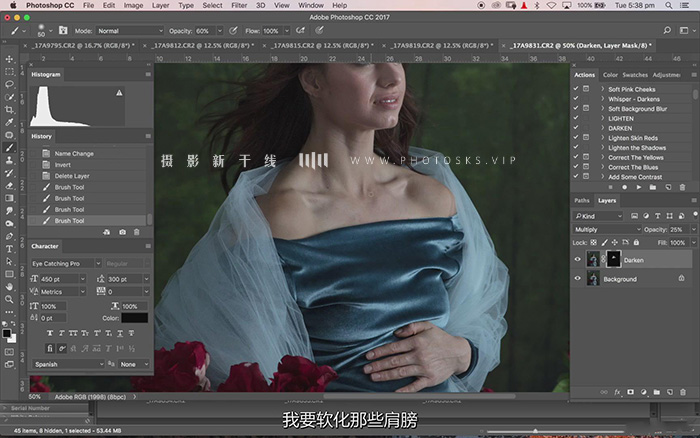Delete the selected action
Image resolution: width=700 pixels, height=438 pixels.
point(682,187)
